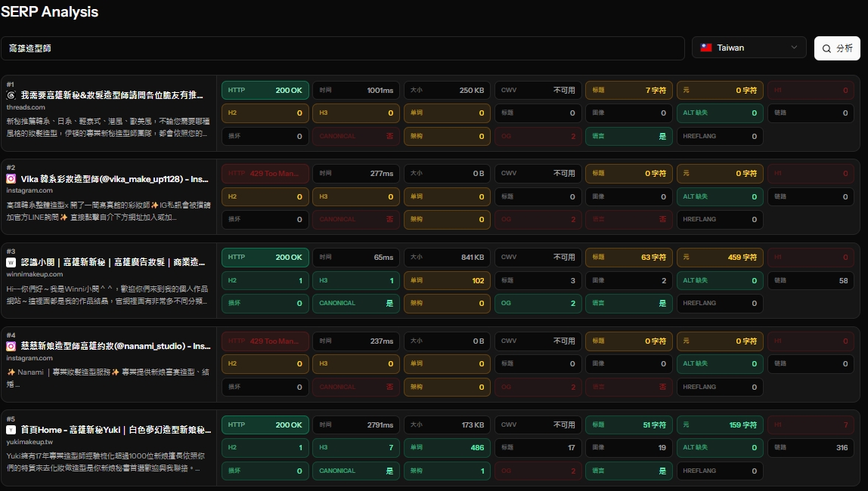Click the Nanami 專業妝髮造型服務 snippet text
868x491 pixels.
click(x=107, y=378)
